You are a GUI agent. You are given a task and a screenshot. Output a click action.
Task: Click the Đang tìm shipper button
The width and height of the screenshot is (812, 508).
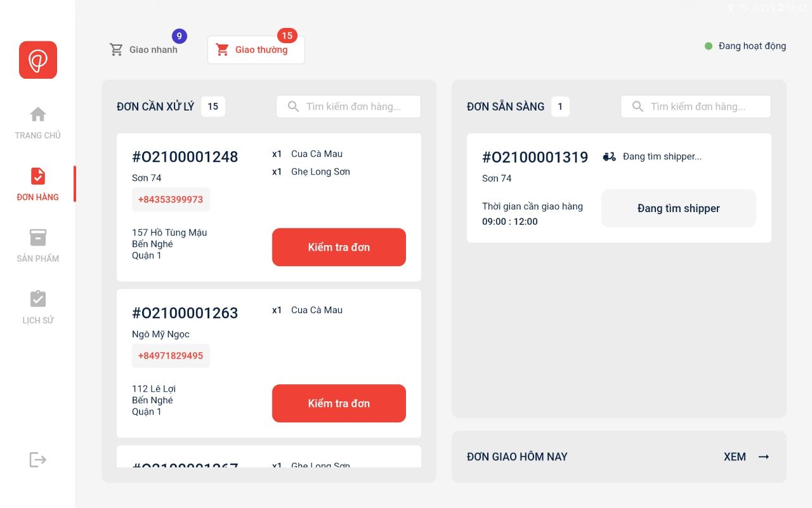tap(678, 208)
